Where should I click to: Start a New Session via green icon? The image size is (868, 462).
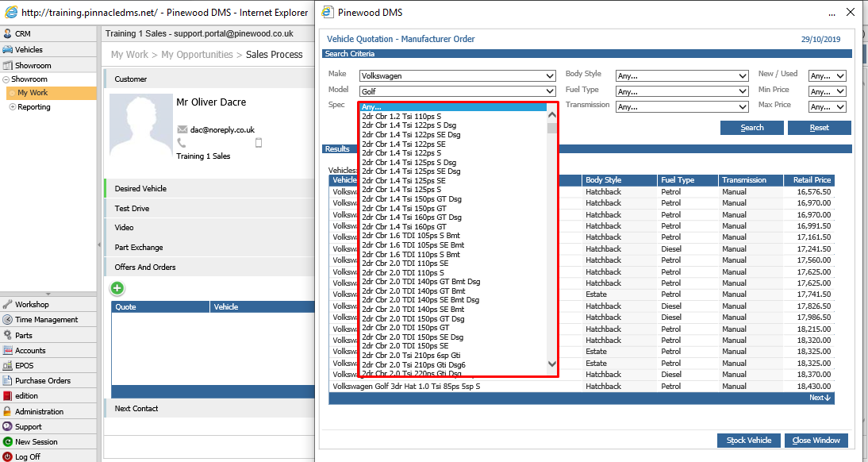coord(8,442)
